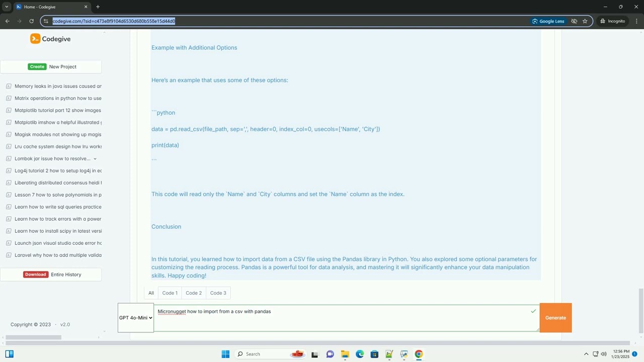This screenshot has width=644, height=362.
Task: Click the Chrome icon in the taskbar
Action: (419, 354)
